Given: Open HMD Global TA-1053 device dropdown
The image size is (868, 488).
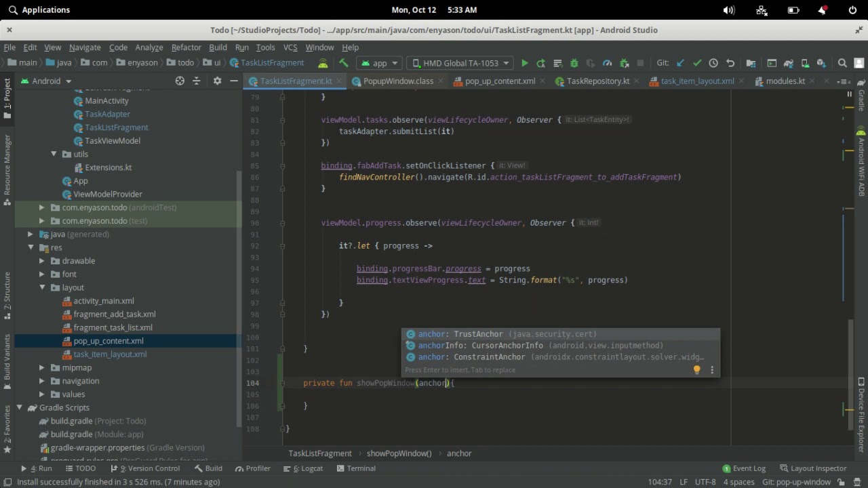Looking at the screenshot, I should 460,63.
